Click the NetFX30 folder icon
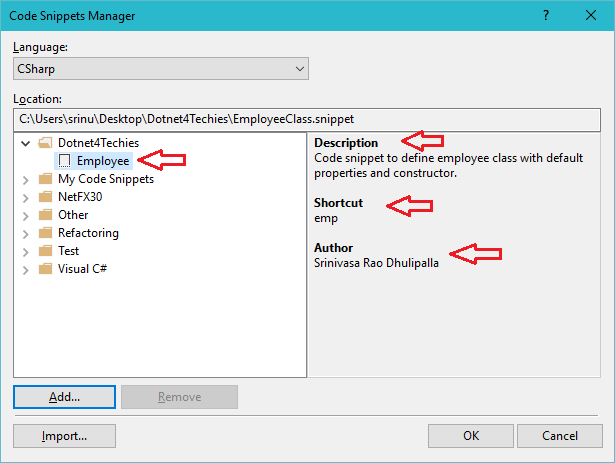This screenshot has height=463, width=615. (45, 197)
